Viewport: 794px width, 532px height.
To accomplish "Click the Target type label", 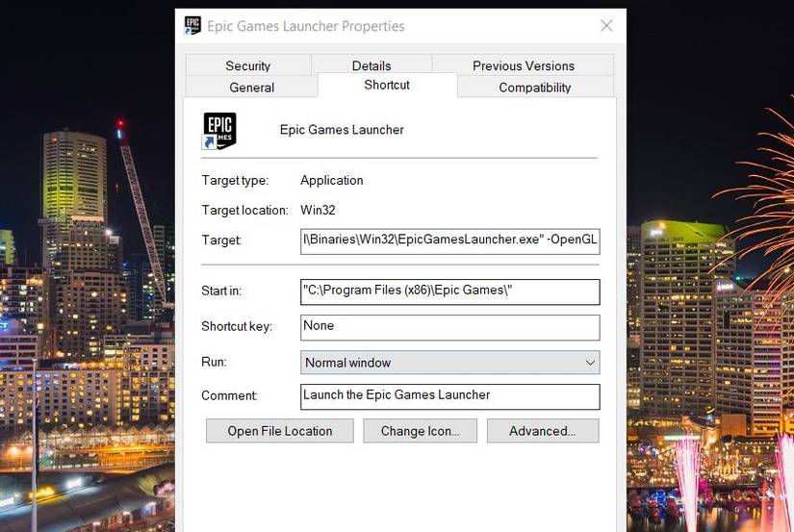I will coord(235,180).
